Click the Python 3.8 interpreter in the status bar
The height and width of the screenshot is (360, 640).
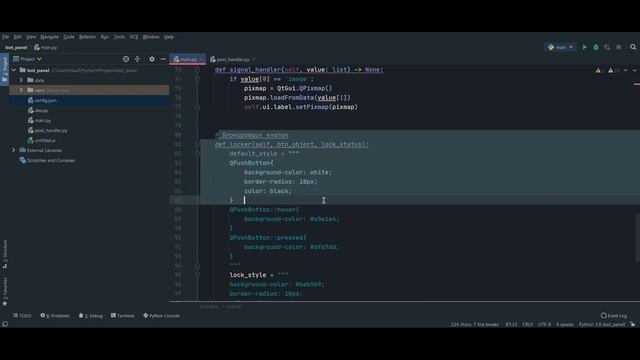[x=602, y=324]
